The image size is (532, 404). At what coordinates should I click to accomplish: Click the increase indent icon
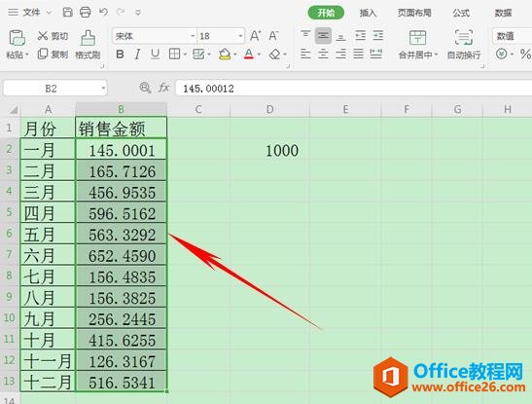tap(378, 35)
